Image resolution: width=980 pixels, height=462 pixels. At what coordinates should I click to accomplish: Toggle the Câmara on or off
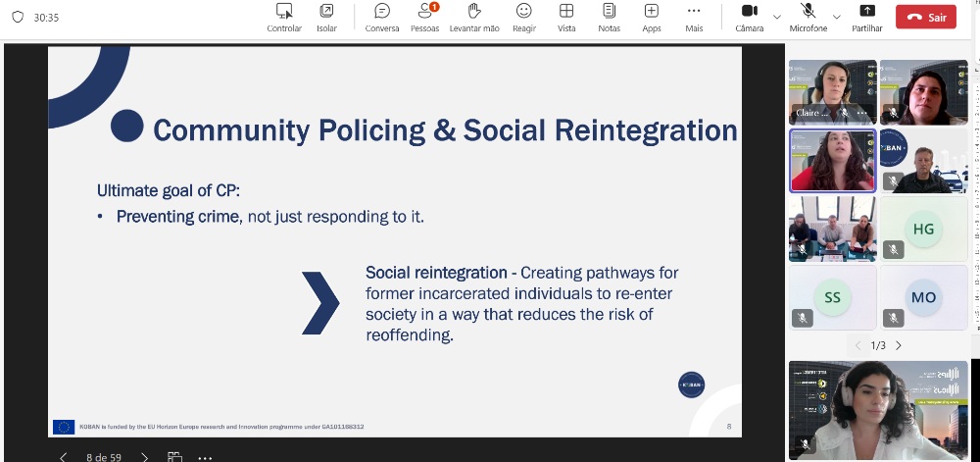[750, 18]
